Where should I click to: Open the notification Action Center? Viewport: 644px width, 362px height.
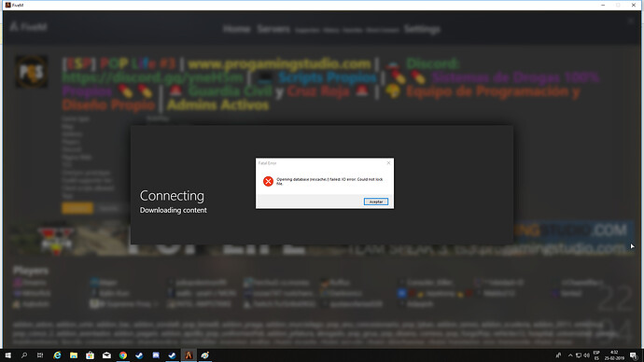pos(634,355)
